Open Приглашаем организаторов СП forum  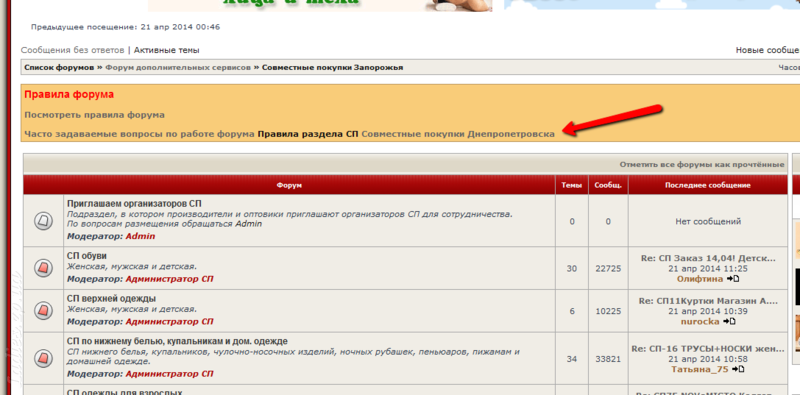(x=134, y=204)
